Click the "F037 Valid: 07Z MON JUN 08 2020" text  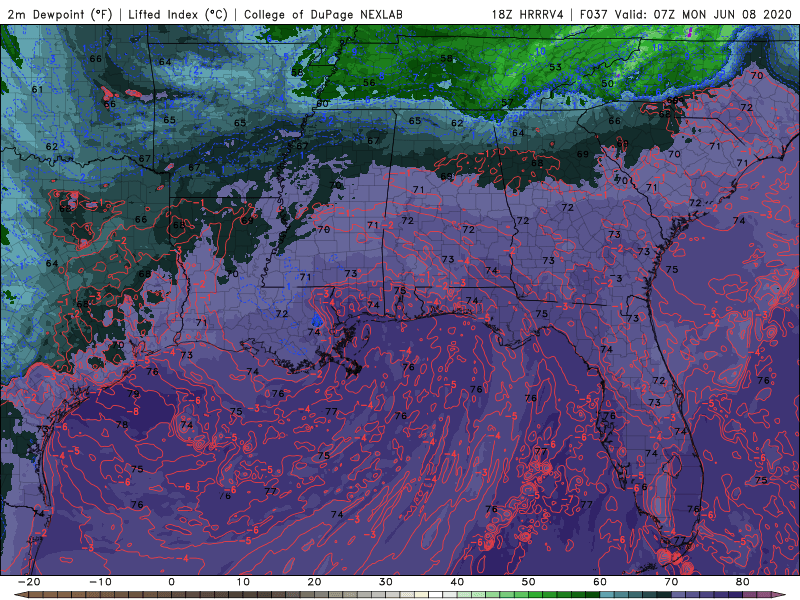[x=686, y=14]
